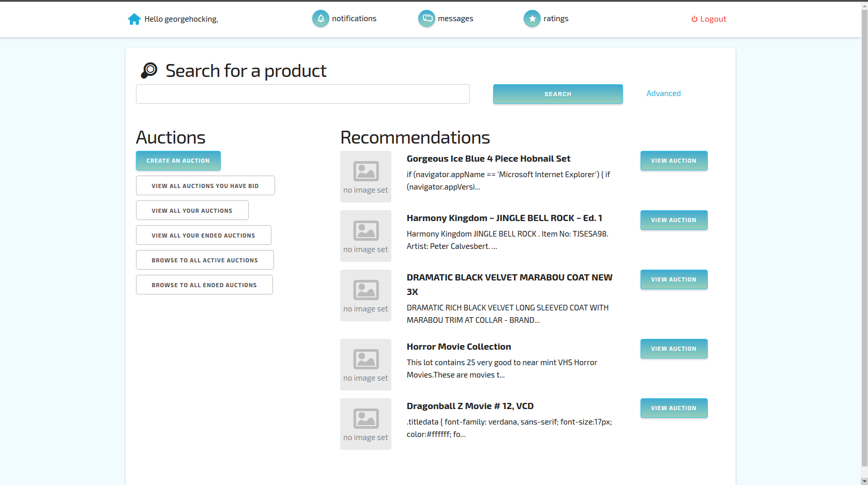Open BROWSE TO ALL ENDED AUCTIONS
The width and height of the screenshot is (868, 485).
tap(204, 285)
